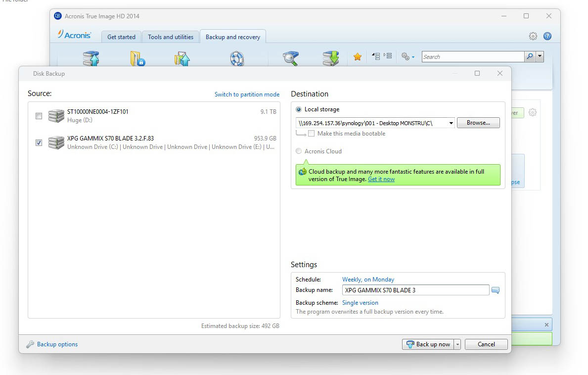Click gear icon in main window backup panel
This screenshot has width=588, height=375.
[533, 112]
